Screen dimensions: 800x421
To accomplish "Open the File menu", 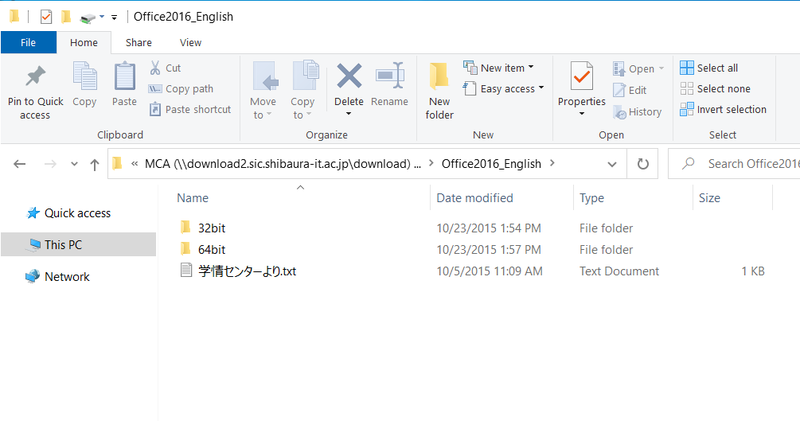I will pos(28,42).
